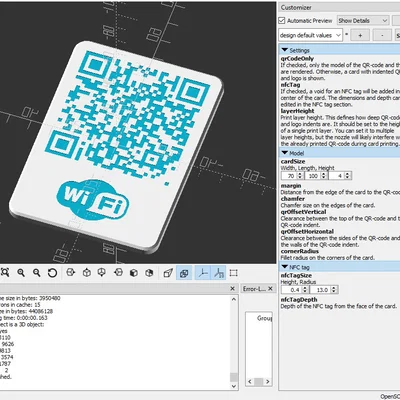The height and width of the screenshot is (400, 400).
Task: Switch to the Top view
Action: coord(87,273)
